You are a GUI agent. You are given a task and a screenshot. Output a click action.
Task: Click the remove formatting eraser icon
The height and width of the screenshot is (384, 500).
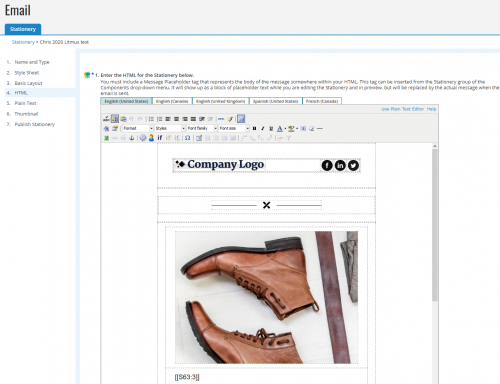pyautogui.click(x=311, y=128)
